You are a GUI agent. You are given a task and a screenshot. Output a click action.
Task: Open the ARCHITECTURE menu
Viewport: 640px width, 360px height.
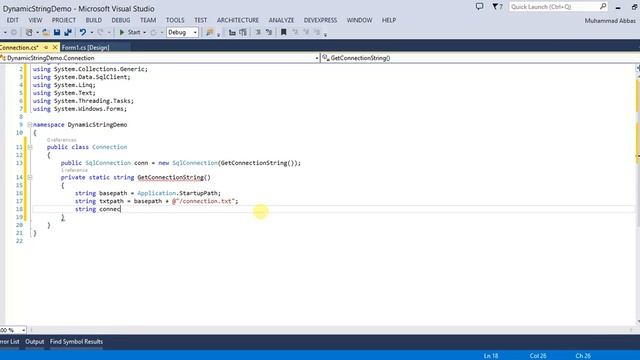[x=238, y=20]
